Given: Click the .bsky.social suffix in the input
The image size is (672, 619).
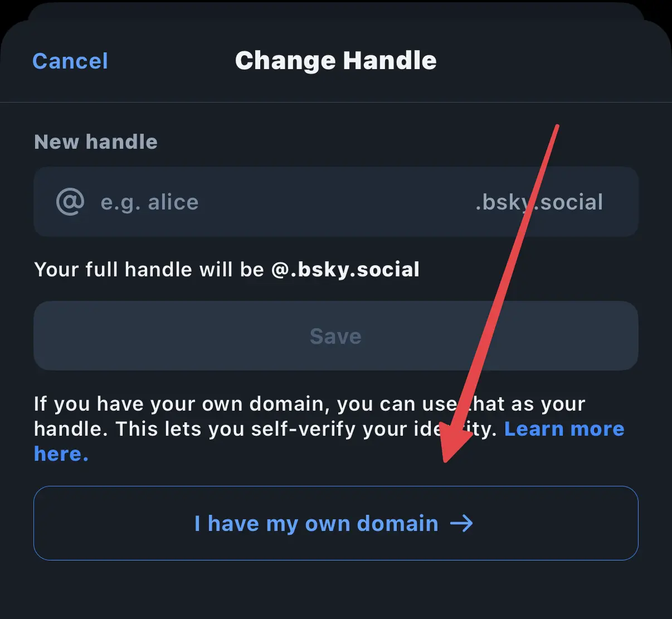Looking at the screenshot, I should (538, 202).
